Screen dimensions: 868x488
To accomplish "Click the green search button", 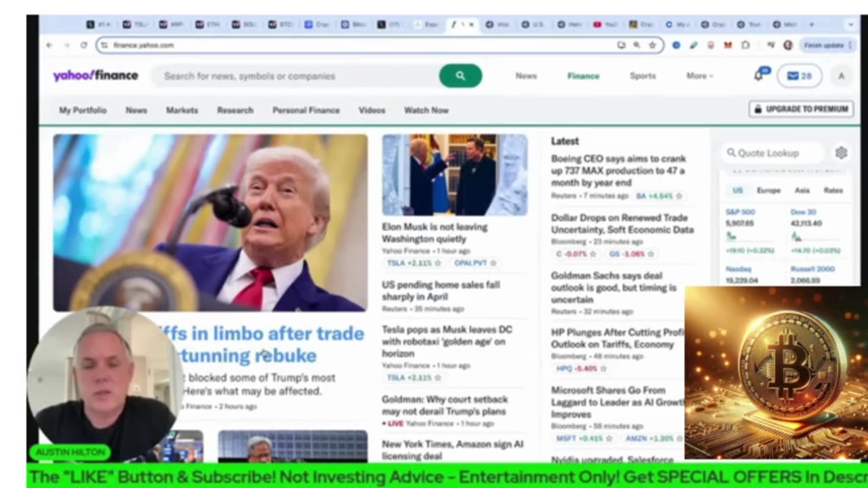I will (x=460, y=76).
